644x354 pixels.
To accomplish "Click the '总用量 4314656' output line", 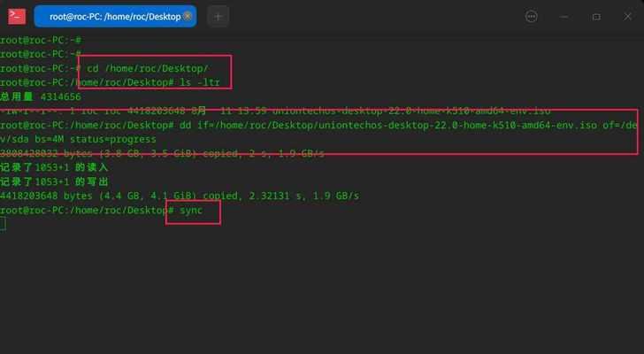I will click(x=41, y=97).
